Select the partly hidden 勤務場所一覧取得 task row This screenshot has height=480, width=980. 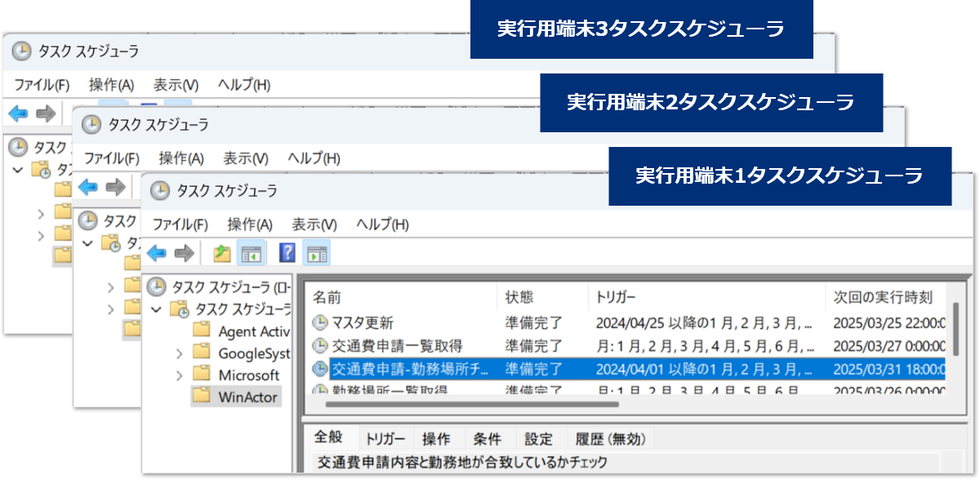click(629, 389)
